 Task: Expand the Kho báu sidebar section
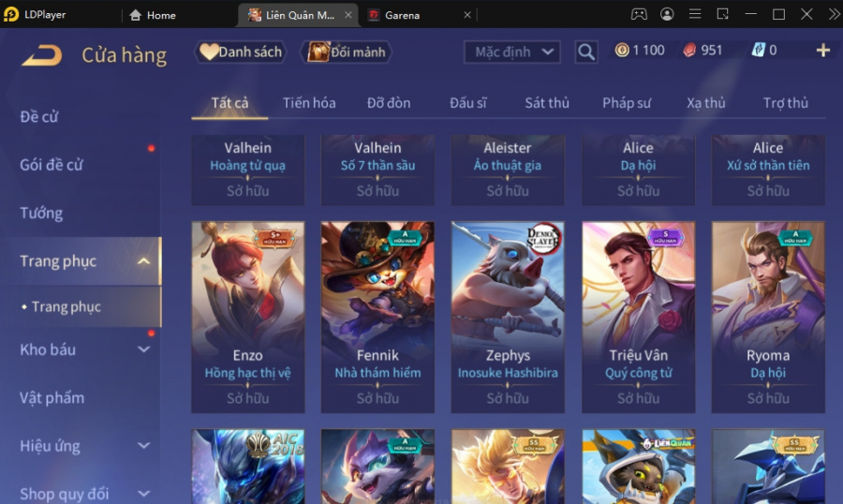pos(143,349)
